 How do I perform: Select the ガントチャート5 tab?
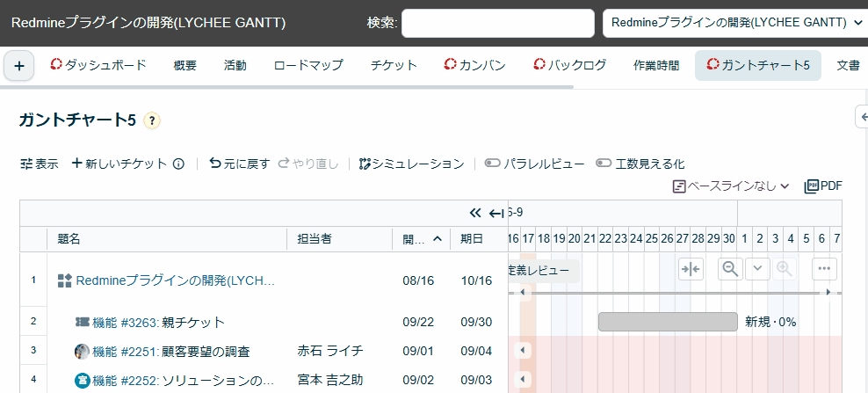pyautogui.click(x=758, y=65)
